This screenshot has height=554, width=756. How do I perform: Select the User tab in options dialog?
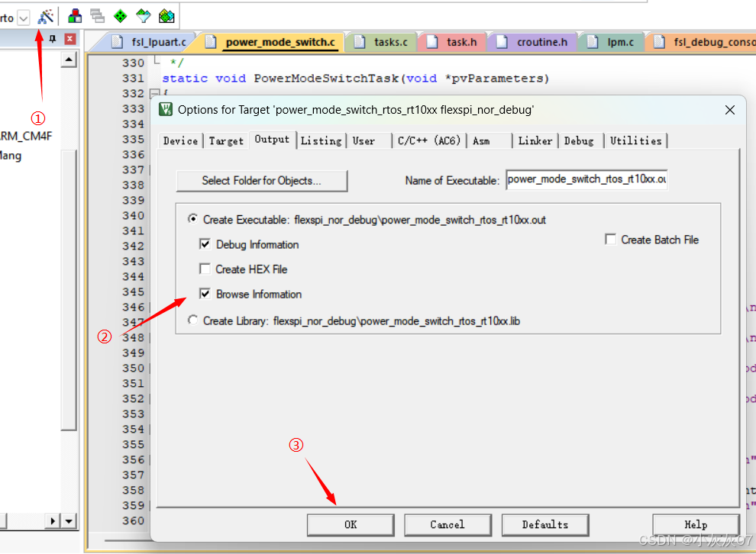370,140
